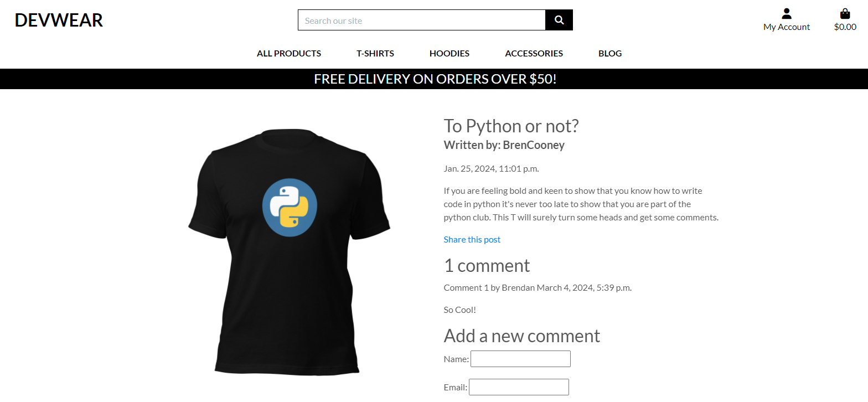Click Comment 1 by Brendan line
Viewport: 868px width, 402px height.
(538, 287)
